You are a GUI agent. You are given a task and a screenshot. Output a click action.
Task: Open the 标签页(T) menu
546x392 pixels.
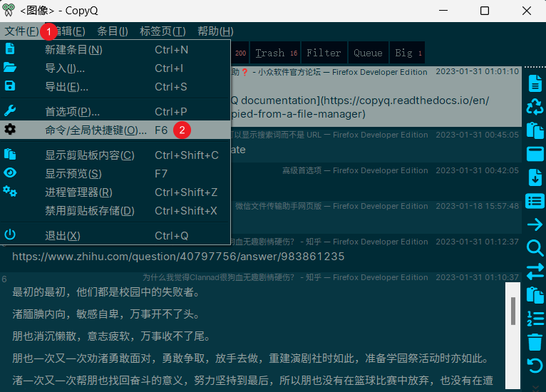pyautogui.click(x=163, y=31)
